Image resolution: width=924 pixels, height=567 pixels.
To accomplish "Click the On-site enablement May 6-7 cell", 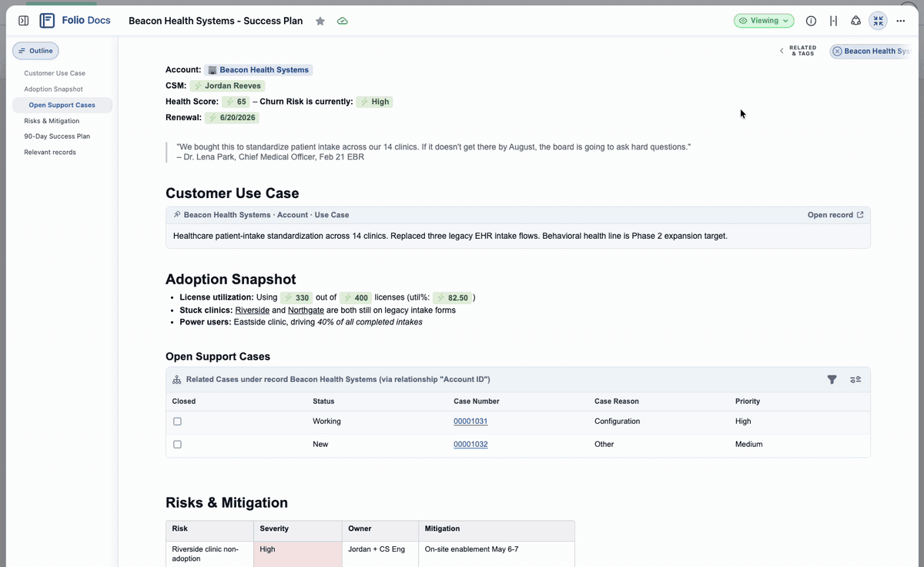I will click(x=497, y=554).
